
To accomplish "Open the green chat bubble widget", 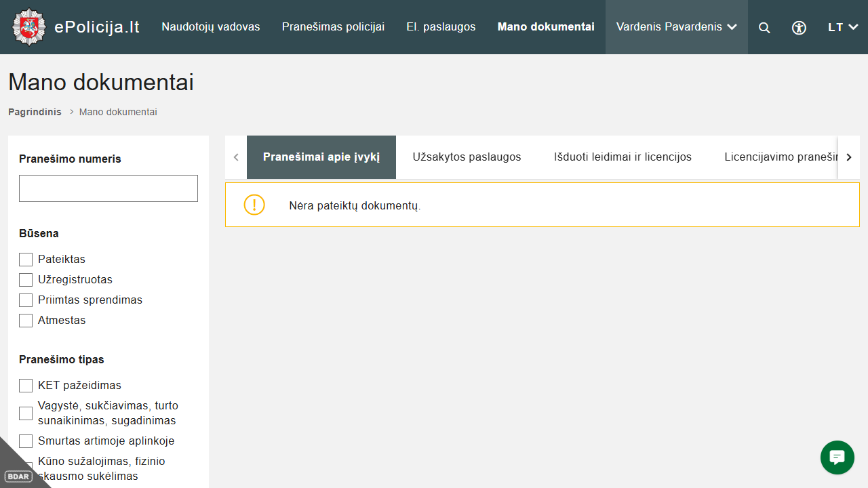I will coord(837,457).
